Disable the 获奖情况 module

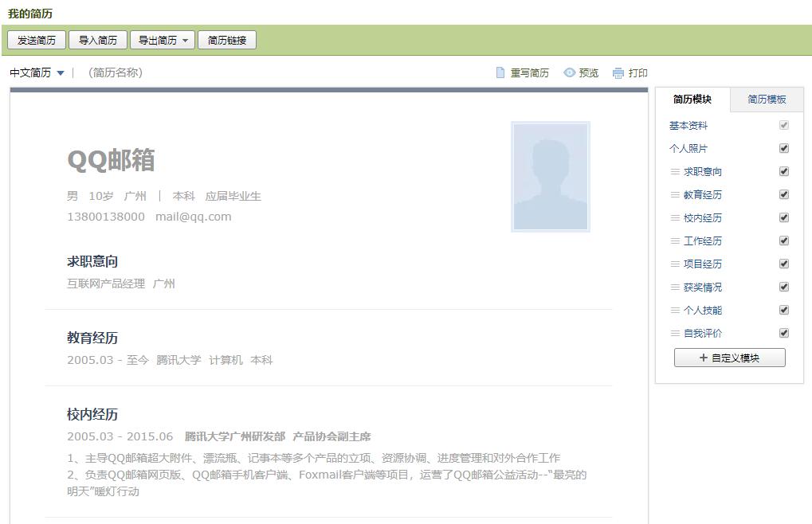pos(783,287)
